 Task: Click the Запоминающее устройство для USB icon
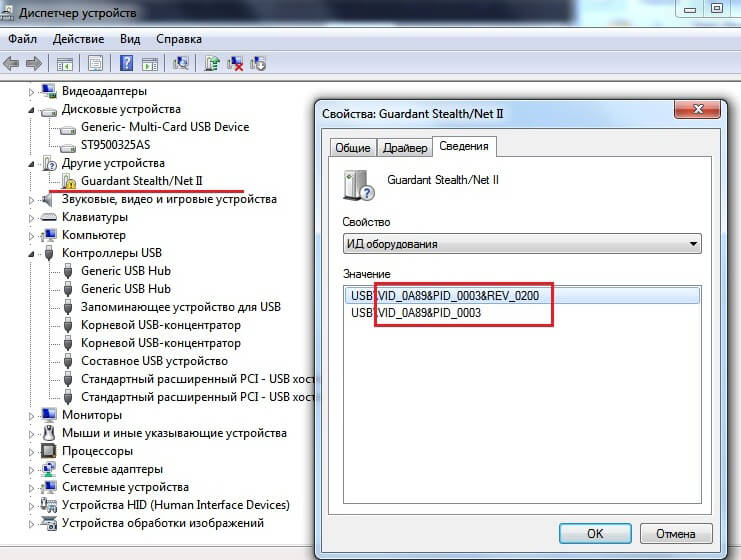coord(68,307)
